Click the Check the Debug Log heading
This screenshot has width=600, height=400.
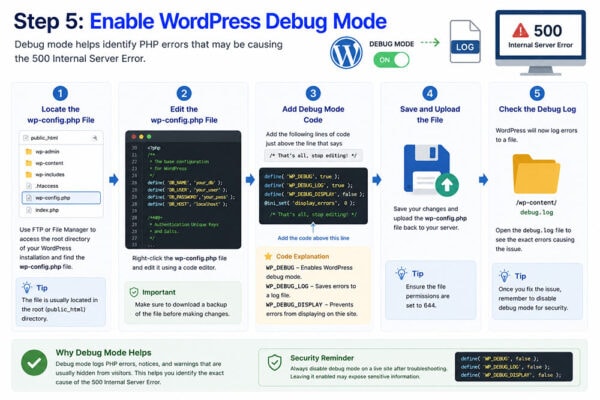coord(537,109)
